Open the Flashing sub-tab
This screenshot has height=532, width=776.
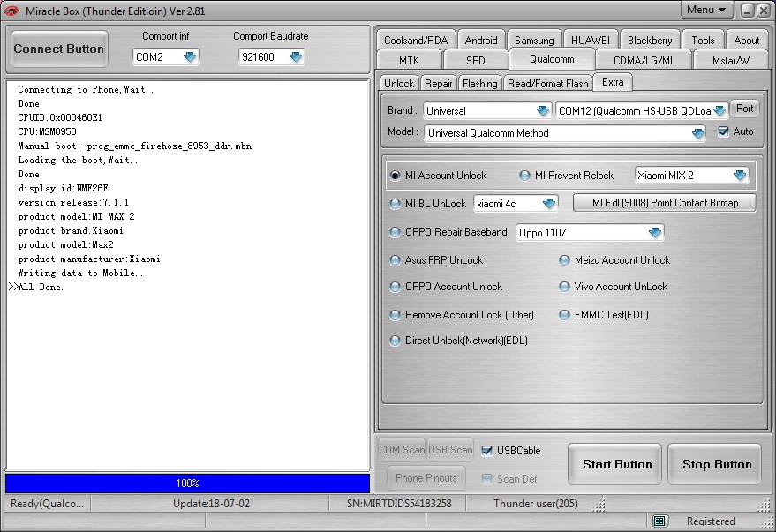click(479, 83)
